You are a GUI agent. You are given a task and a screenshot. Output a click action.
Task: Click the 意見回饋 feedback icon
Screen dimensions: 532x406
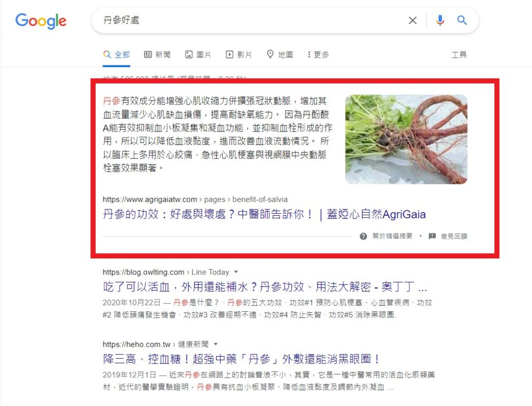pos(432,236)
